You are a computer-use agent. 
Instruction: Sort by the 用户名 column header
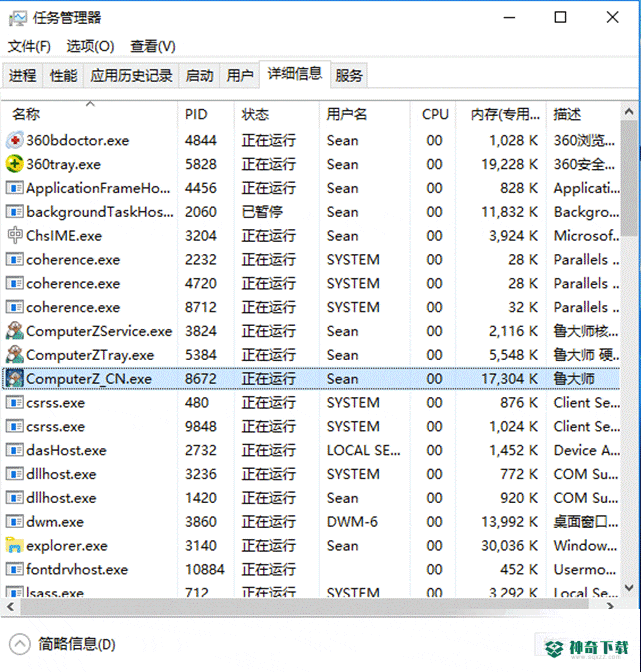[365, 114]
